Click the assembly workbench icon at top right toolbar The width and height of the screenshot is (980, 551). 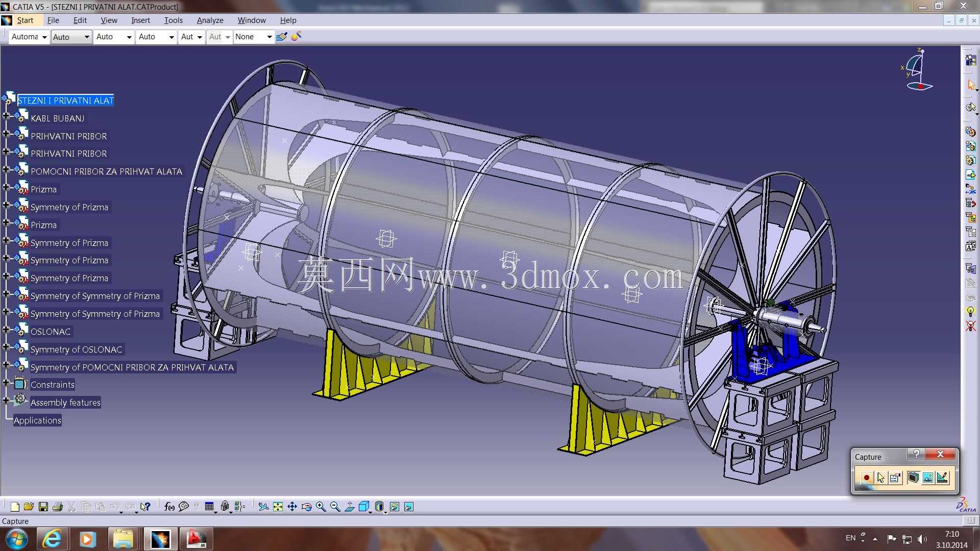click(x=971, y=60)
